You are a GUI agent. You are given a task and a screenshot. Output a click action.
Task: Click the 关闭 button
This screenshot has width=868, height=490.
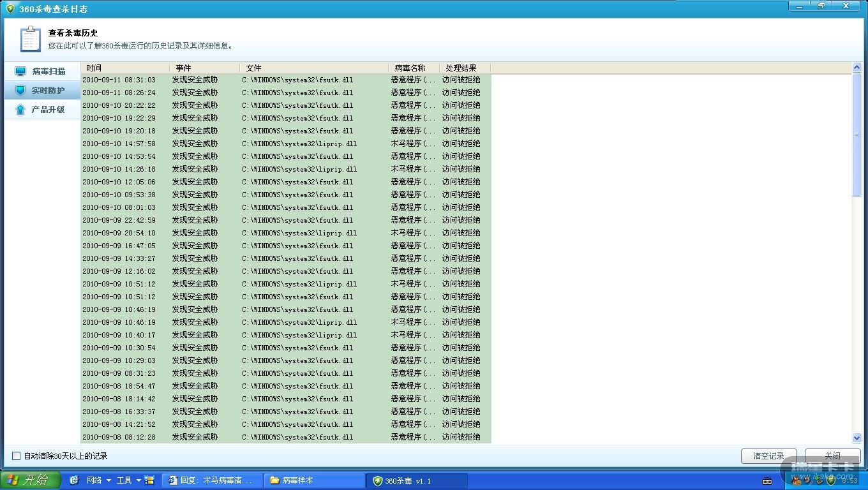832,456
